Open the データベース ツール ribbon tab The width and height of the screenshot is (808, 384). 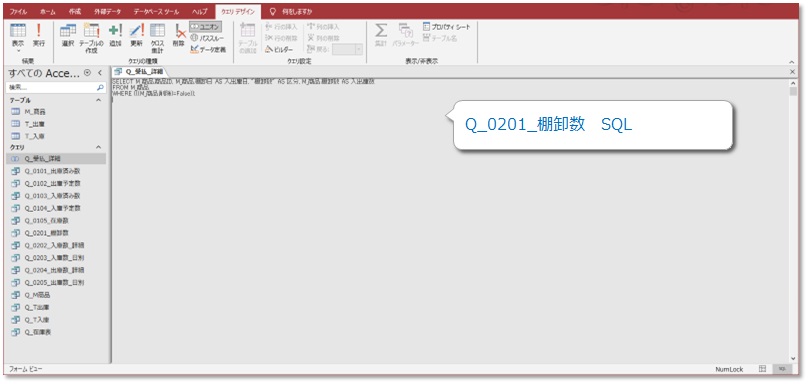tap(157, 11)
